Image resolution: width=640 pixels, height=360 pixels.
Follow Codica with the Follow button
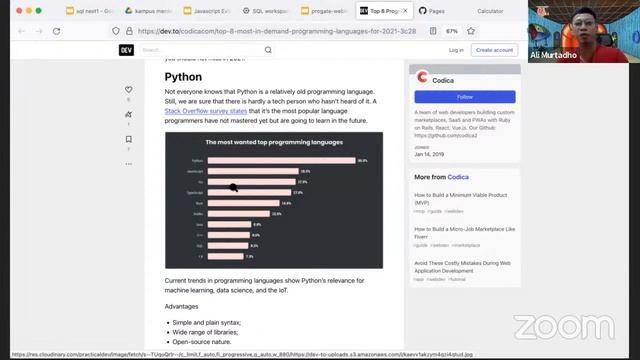[x=465, y=97]
